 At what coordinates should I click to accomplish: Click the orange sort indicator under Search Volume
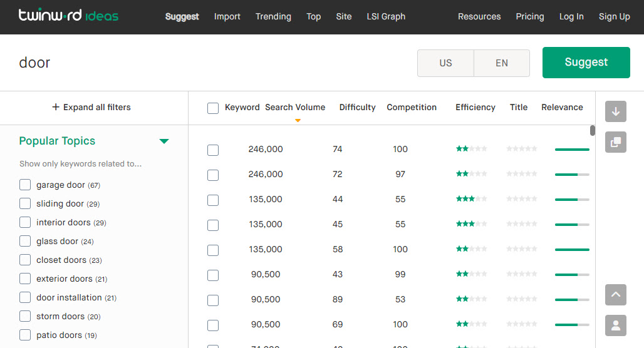point(298,120)
